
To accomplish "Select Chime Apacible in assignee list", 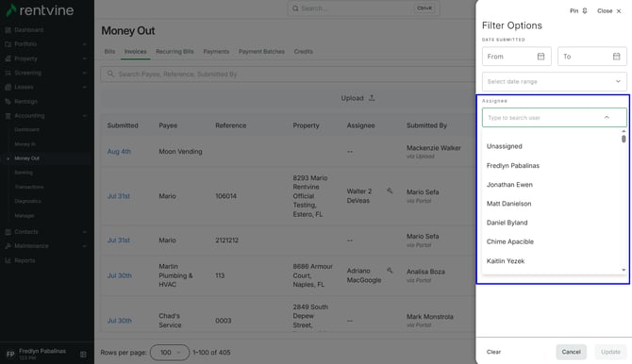I will (510, 241).
